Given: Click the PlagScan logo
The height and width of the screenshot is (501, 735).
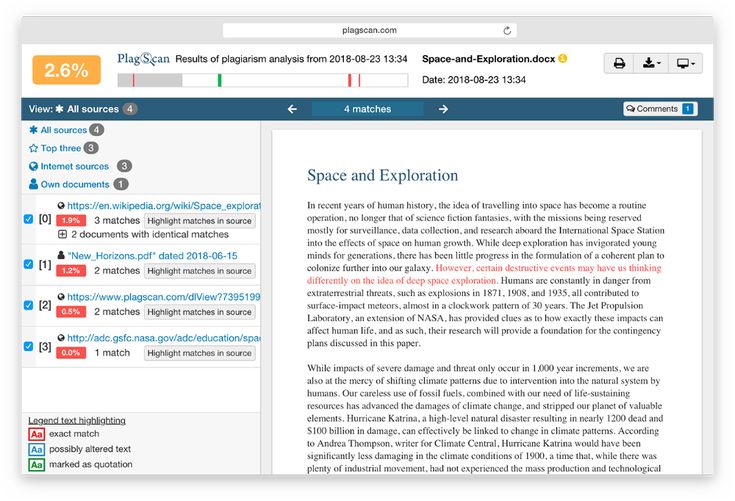Looking at the screenshot, I should click(143, 59).
